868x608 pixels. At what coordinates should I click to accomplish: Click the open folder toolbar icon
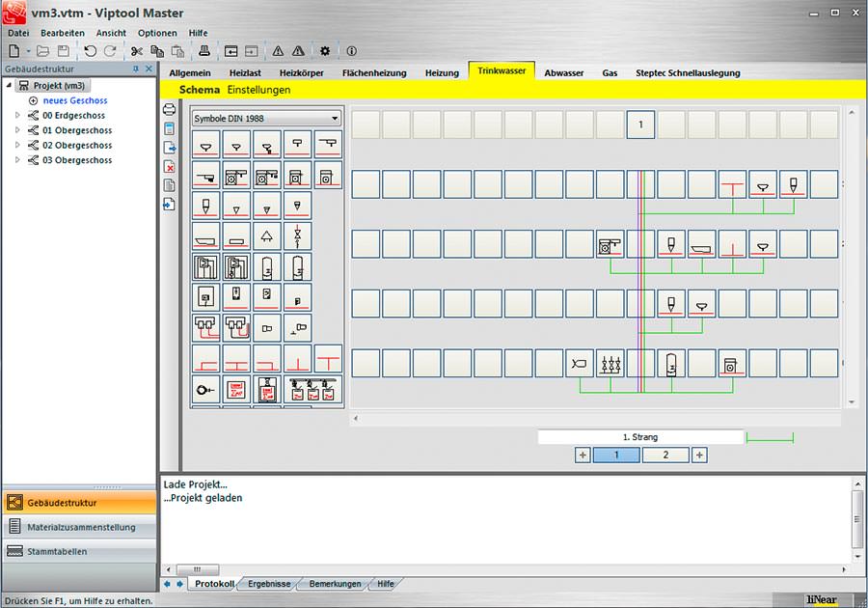click(x=42, y=51)
